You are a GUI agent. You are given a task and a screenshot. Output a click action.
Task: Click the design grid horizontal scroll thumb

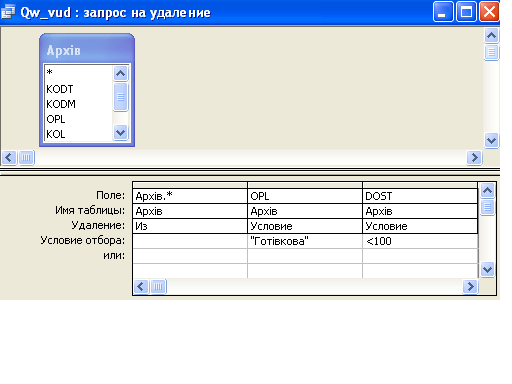(x=158, y=286)
